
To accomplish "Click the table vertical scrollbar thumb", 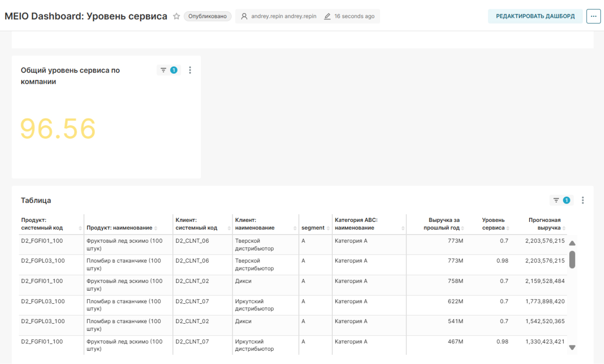I will 572,260.
